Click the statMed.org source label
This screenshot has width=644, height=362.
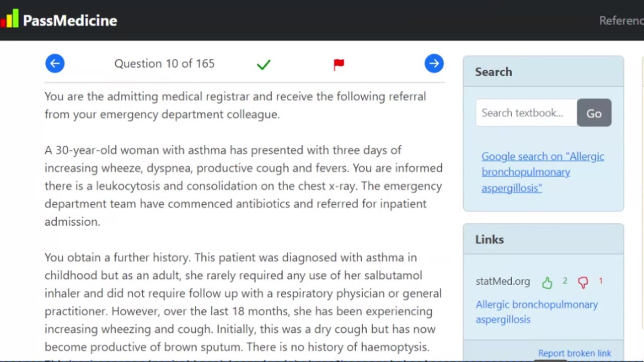[503, 282]
